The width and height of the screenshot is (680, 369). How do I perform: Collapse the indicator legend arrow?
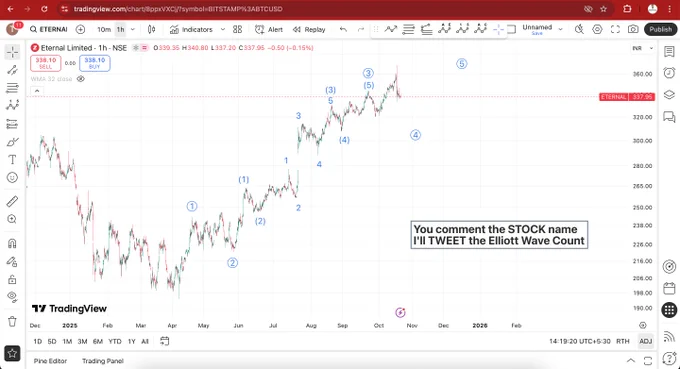37,91
